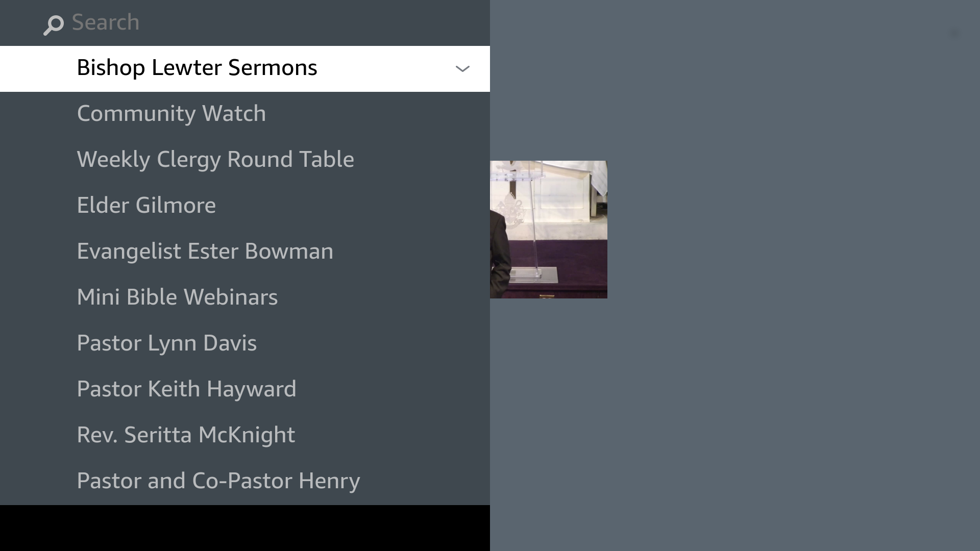Select the currently playing sermon video
This screenshot has width=980, height=551.
[x=549, y=230]
